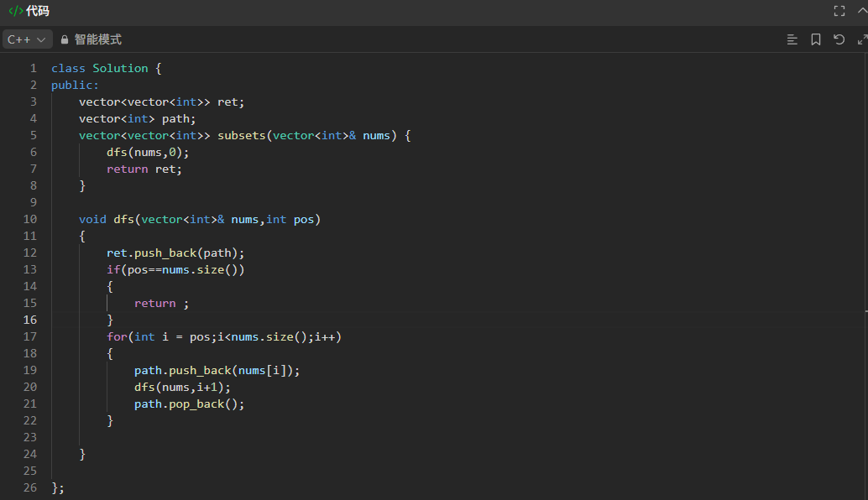Click 'vector<vector<int>> ret;' declaration

coord(161,102)
